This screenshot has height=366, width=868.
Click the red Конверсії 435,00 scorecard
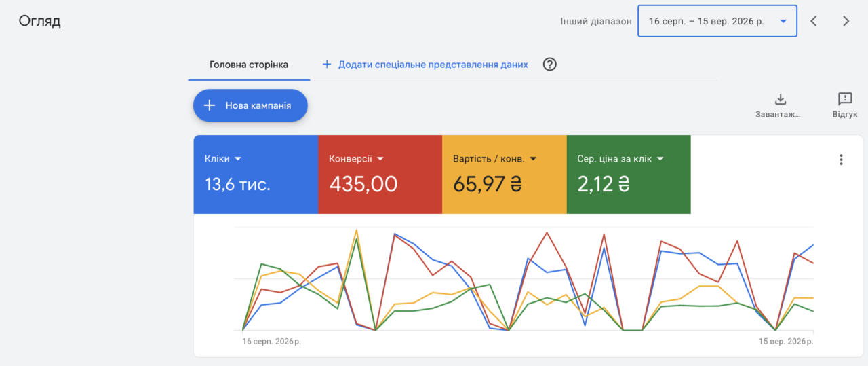380,175
